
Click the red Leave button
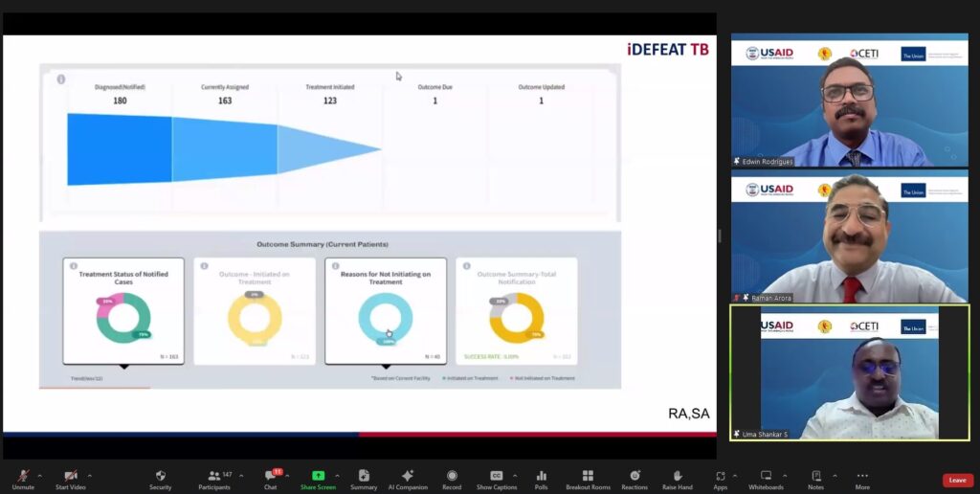(x=957, y=480)
